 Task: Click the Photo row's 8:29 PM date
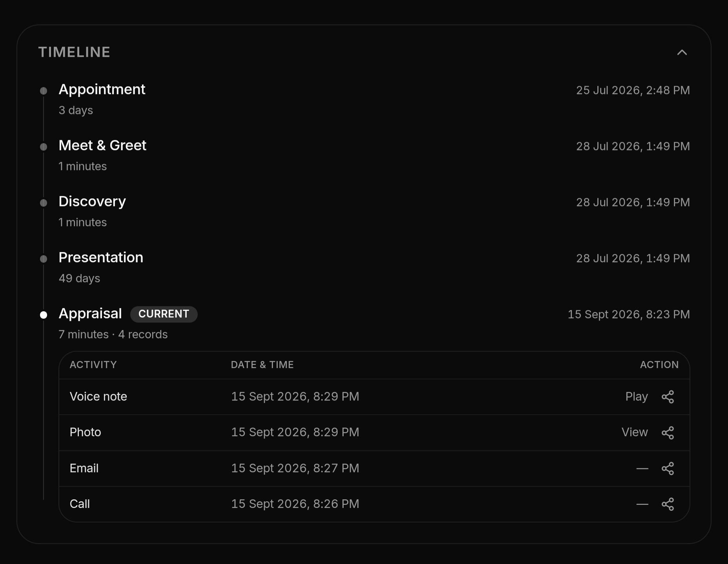[295, 432]
